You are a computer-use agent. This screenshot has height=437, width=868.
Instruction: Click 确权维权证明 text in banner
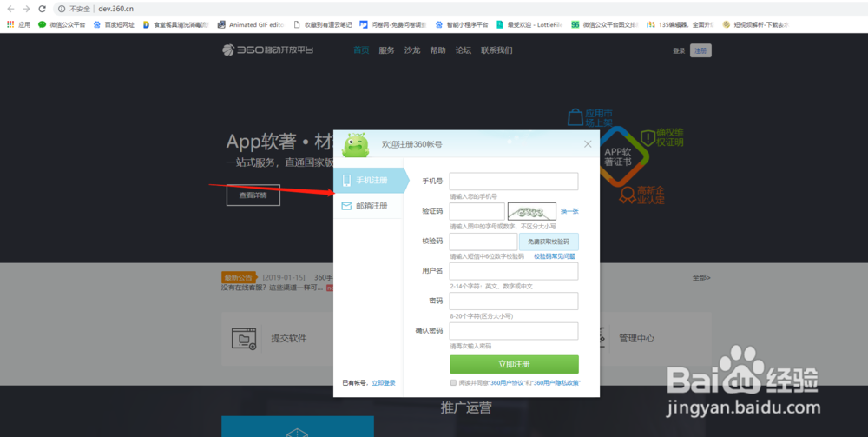[670, 138]
